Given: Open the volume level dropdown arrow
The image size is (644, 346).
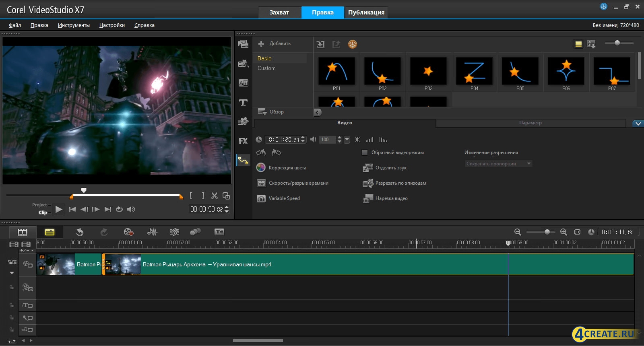Looking at the screenshot, I should [347, 140].
